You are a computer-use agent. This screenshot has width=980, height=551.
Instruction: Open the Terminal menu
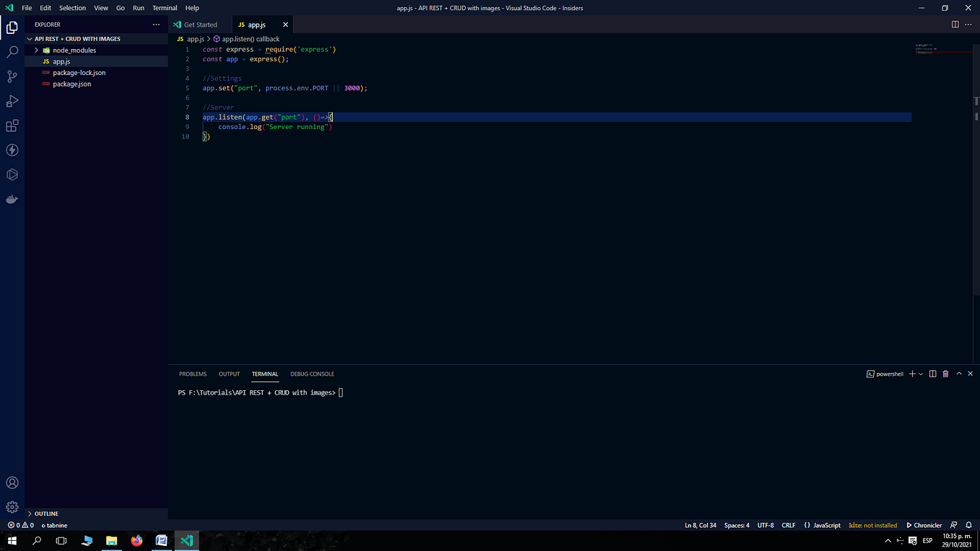(165, 8)
